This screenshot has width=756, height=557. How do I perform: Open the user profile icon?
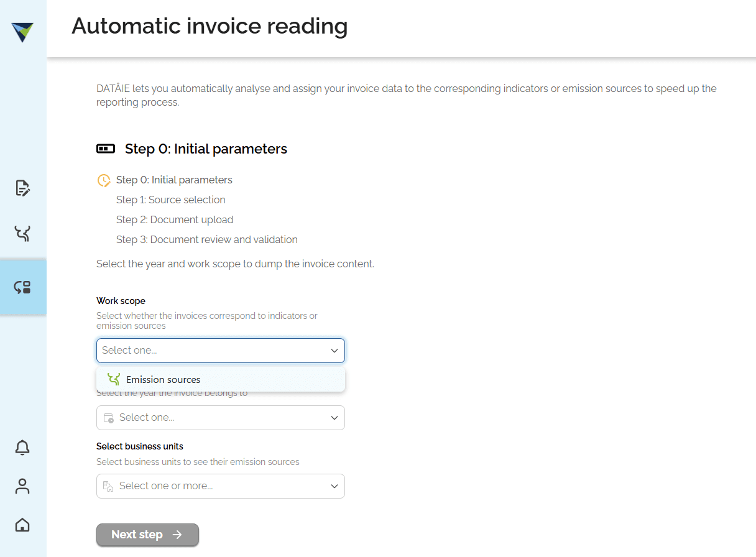22,486
